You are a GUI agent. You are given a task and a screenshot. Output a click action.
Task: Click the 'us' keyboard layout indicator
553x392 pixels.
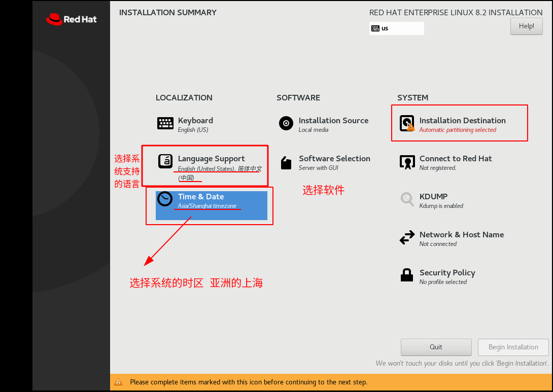point(396,28)
